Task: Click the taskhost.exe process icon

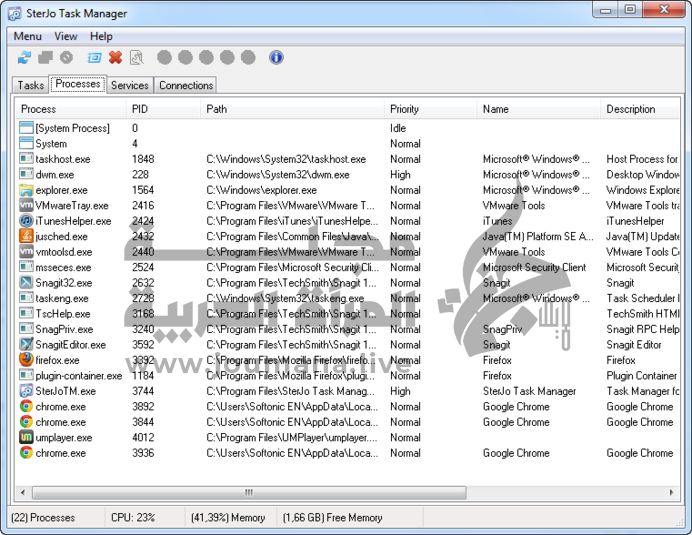Action: 26,159
